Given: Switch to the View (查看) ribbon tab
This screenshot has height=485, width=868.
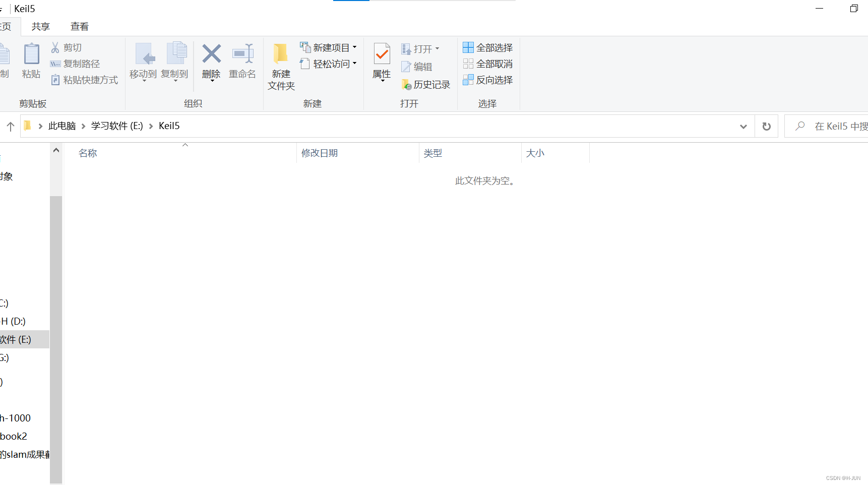Looking at the screenshot, I should pos(80,27).
